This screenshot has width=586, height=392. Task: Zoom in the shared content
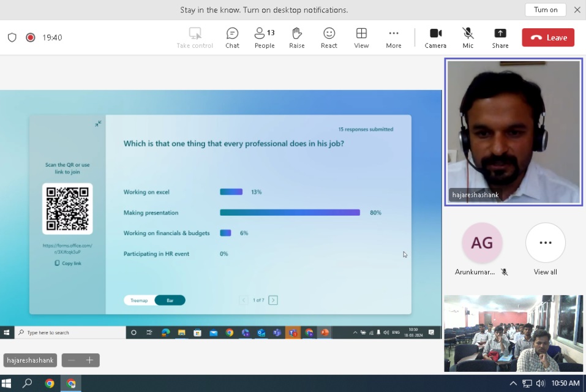click(x=89, y=360)
